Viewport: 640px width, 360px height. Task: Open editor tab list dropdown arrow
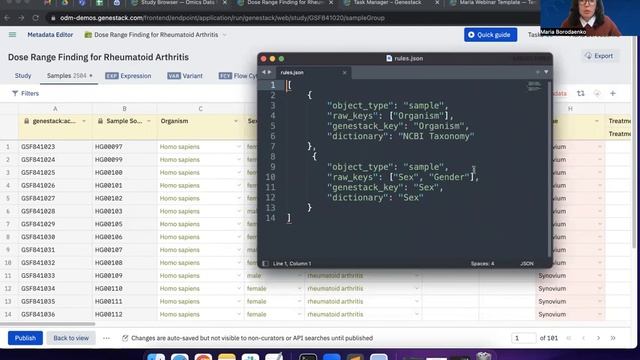(546, 72)
